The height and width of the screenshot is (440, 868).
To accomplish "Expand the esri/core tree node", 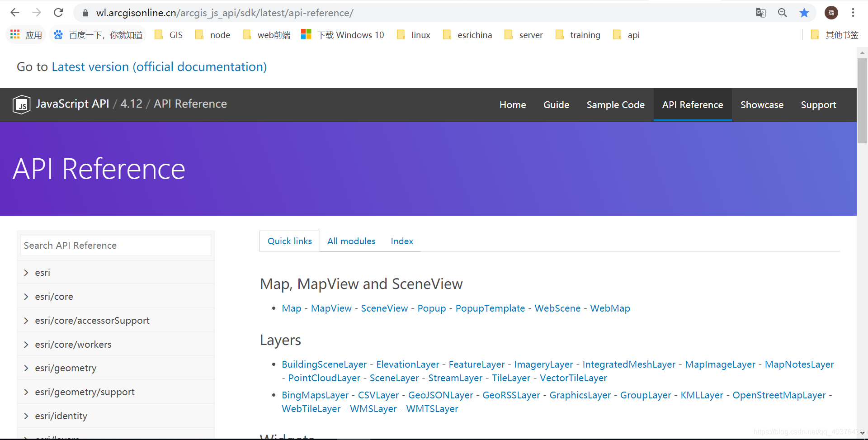I will coord(26,297).
